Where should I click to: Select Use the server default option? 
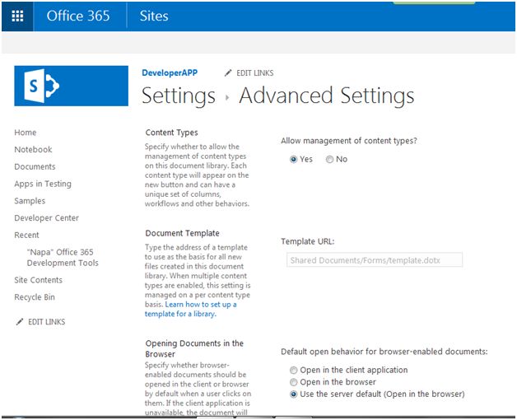[294, 394]
